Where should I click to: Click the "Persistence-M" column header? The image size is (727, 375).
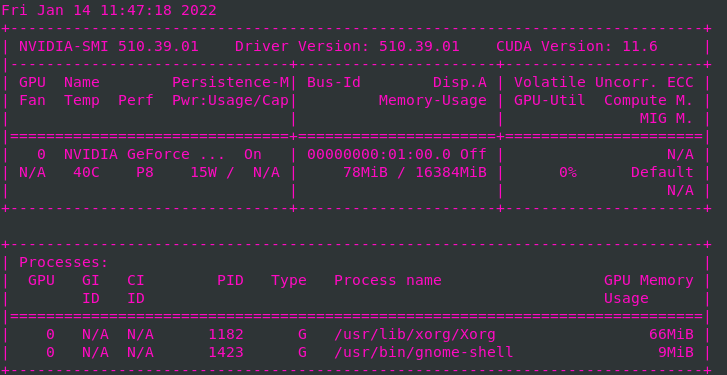230,83
